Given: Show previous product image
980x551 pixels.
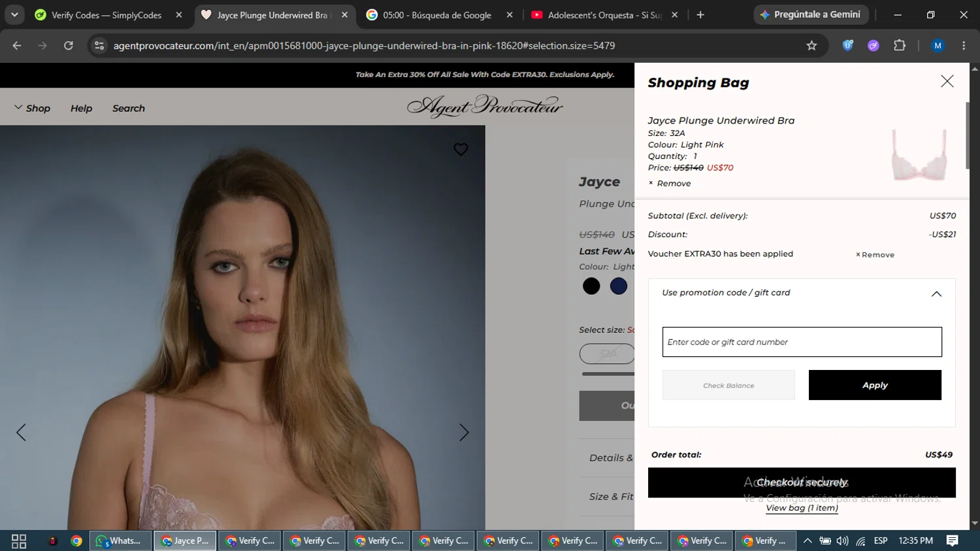Looking at the screenshot, I should [21, 432].
